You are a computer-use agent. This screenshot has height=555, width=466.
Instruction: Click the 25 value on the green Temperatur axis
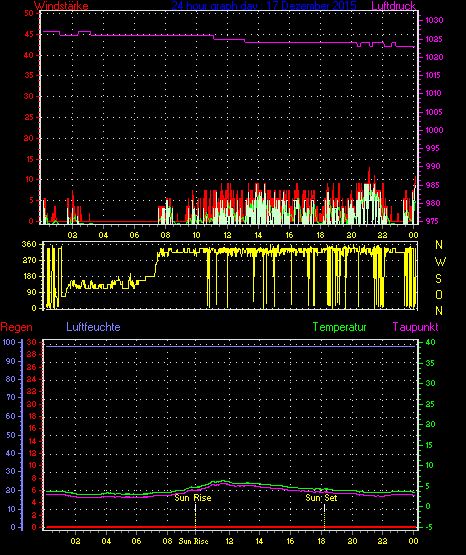tap(431, 404)
